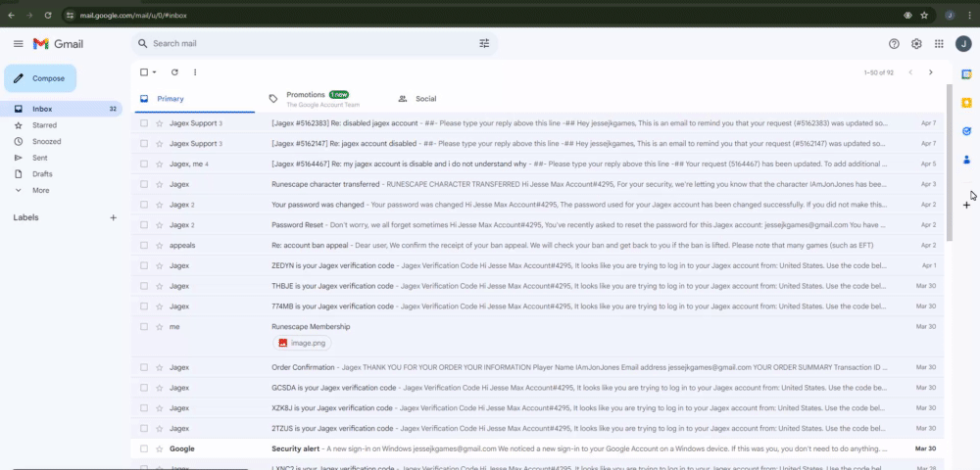Image resolution: width=980 pixels, height=470 pixels.
Task: Star the Google Security alert email
Action: (x=160, y=448)
